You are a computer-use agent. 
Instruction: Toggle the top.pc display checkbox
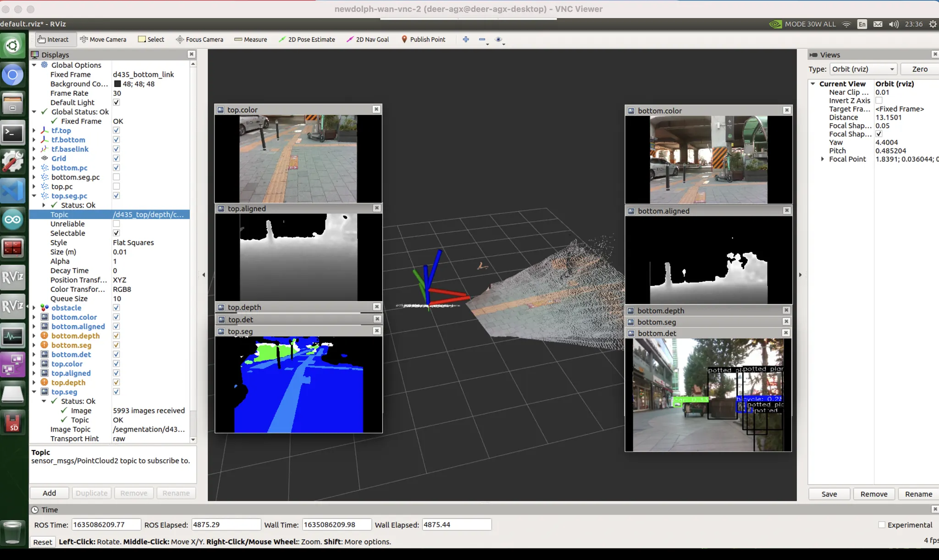coord(116,187)
